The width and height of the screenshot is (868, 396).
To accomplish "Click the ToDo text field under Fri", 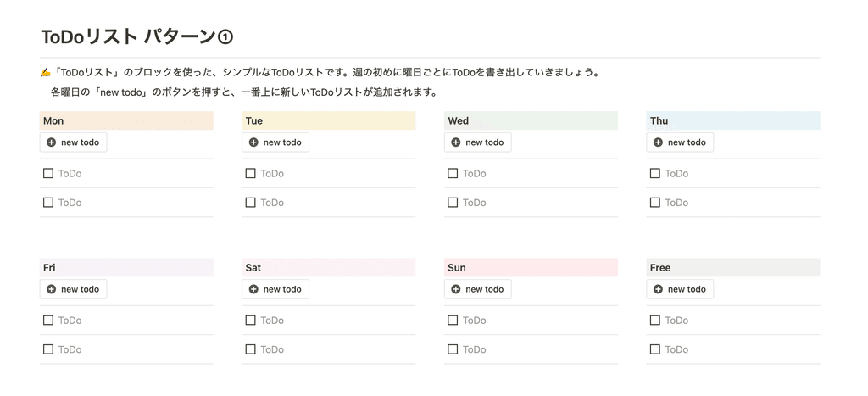I will click(x=70, y=321).
